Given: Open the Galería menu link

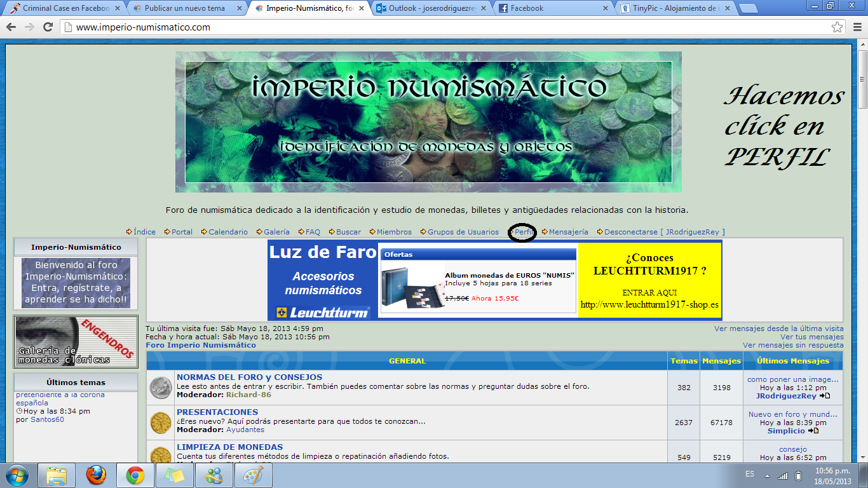Looking at the screenshot, I should [276, 232].
